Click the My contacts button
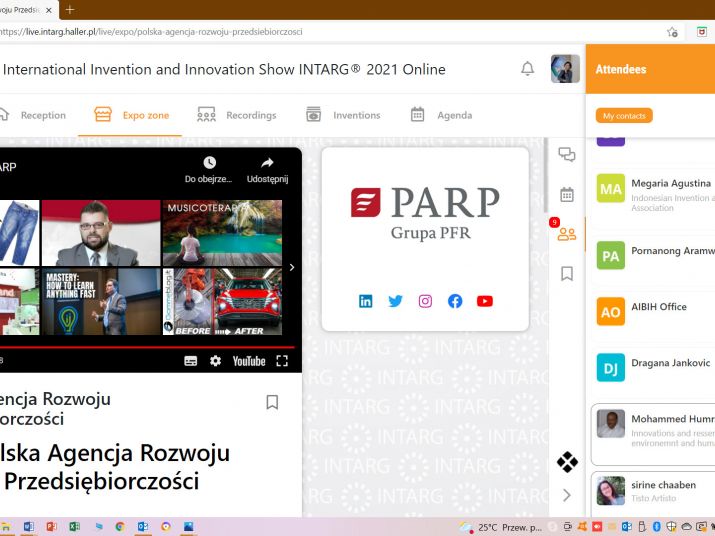 (624, 116)
